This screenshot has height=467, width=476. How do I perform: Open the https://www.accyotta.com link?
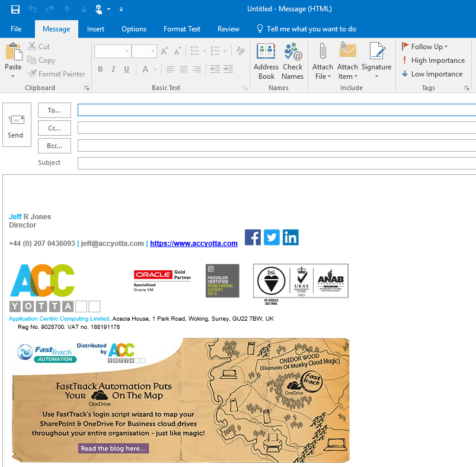194,244
